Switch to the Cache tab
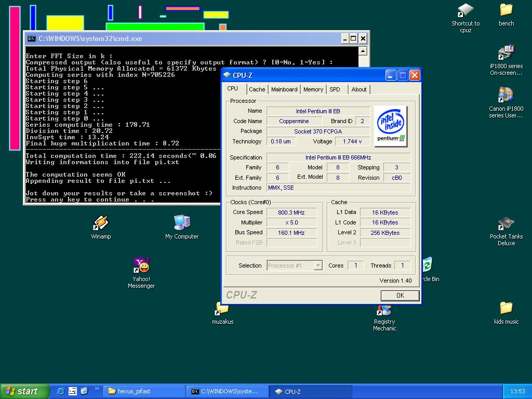This screenshot has width=532, height=399. 257,89
